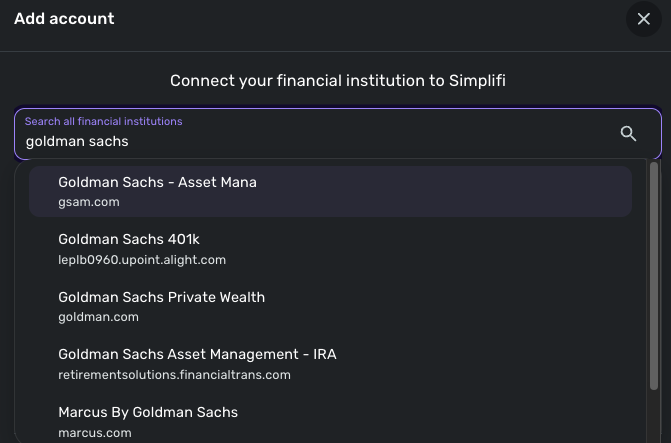Pick Goldman Sachs Private Wealth
Image resolution: width=671 pixels, height=443 pixels.
pyautogui.click(x=161, y=297)
